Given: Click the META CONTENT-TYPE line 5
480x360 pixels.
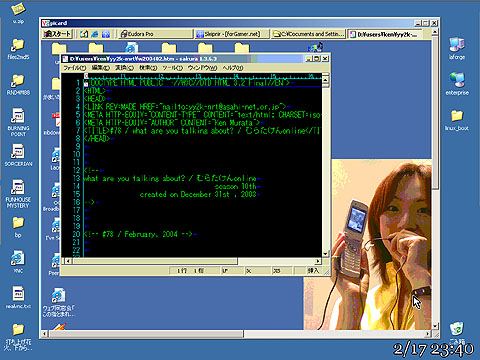Looking at the screenshot, I should pyautogui.click(x=202, y=115).
